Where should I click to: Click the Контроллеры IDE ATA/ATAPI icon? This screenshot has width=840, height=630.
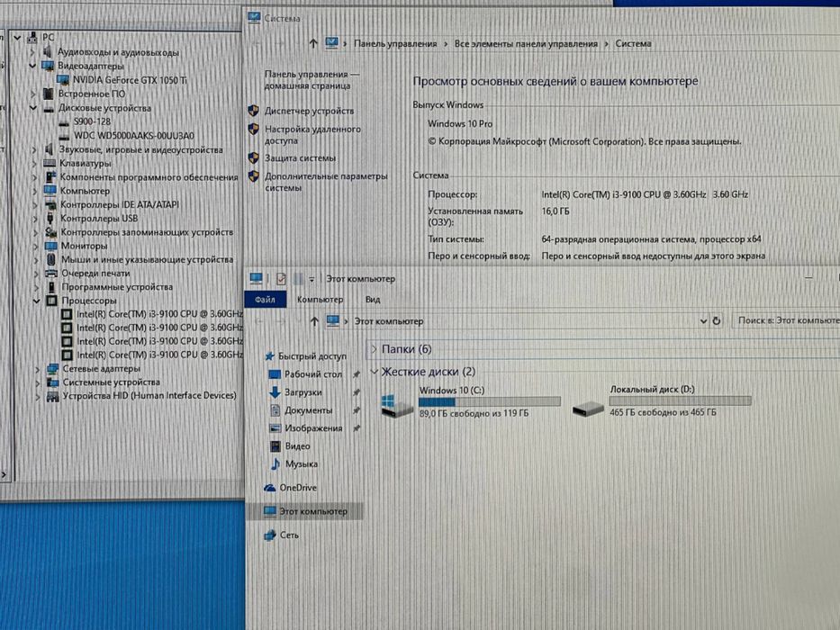50,204
